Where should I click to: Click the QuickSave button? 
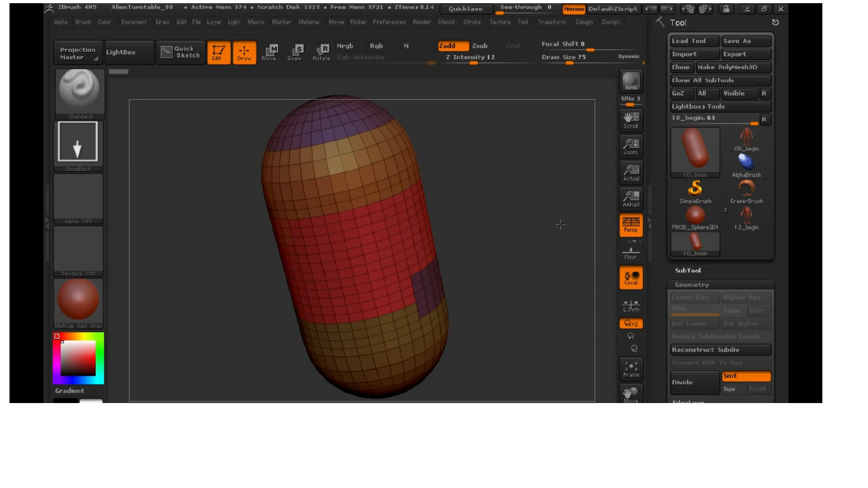(466, 9)
